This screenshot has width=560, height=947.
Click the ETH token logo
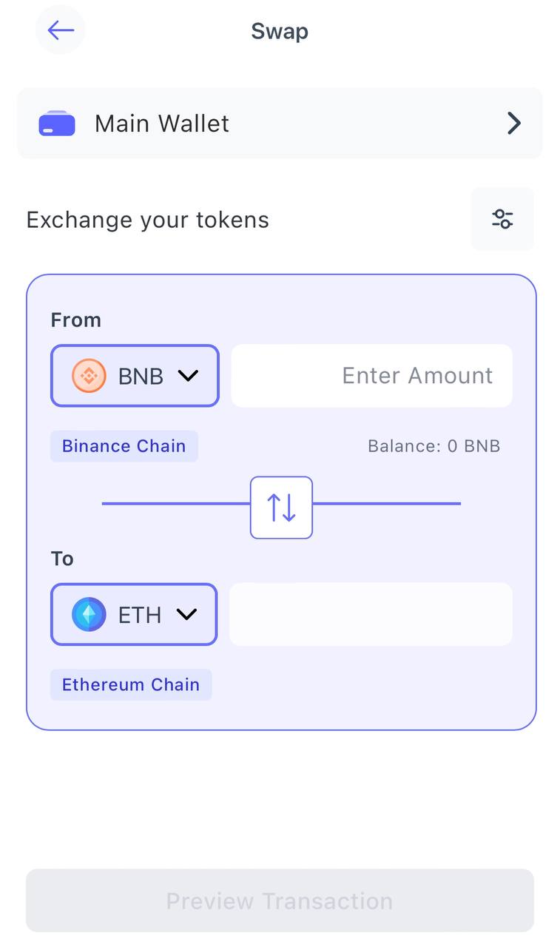pos(87,614)
